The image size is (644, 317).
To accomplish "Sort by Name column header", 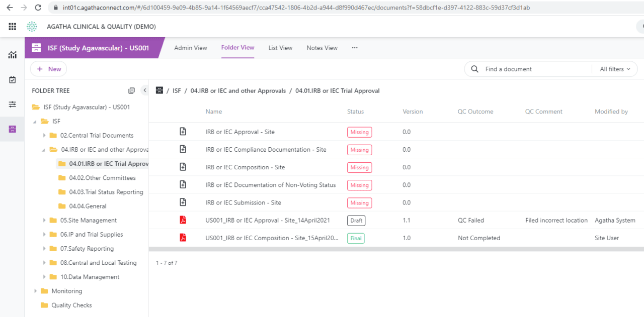I will click(x=214, y=112).
